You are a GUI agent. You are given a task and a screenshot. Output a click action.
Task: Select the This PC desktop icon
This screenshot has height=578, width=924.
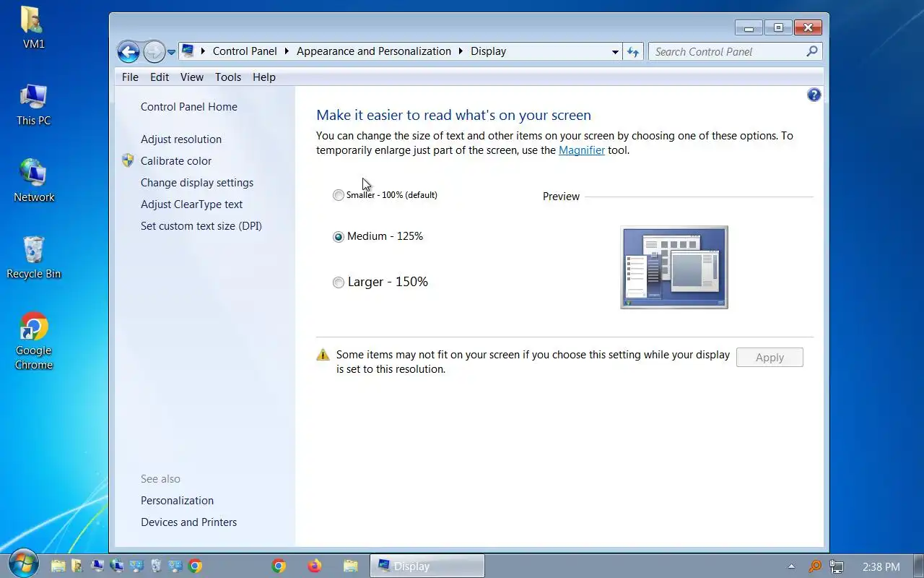pyautogui.click(x=34, y=105)
